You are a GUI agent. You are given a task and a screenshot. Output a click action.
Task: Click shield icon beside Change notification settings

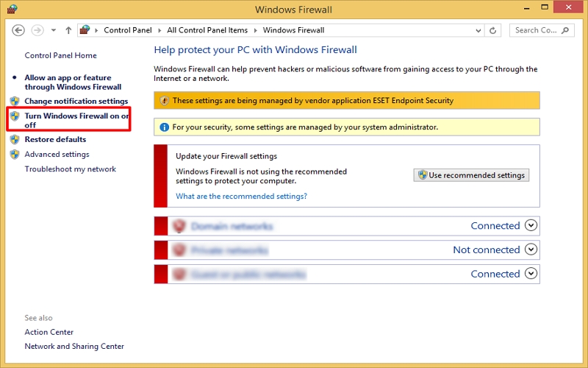pos(15,101)
